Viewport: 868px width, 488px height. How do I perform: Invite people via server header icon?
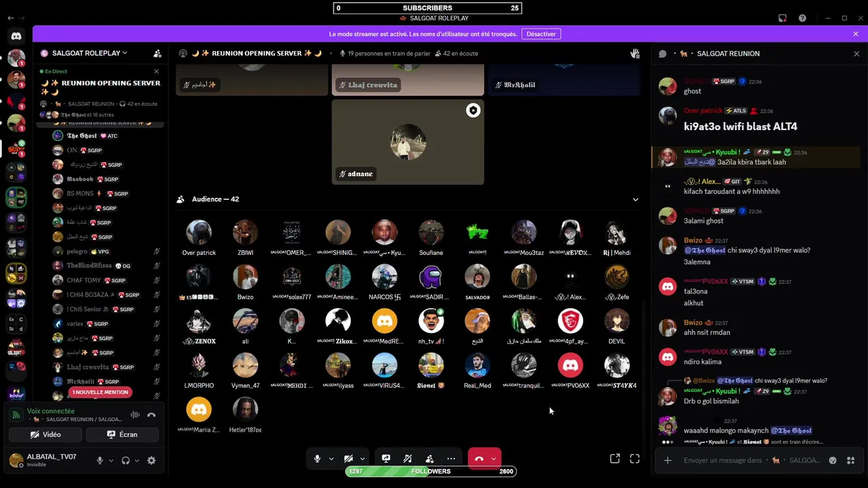157,53
